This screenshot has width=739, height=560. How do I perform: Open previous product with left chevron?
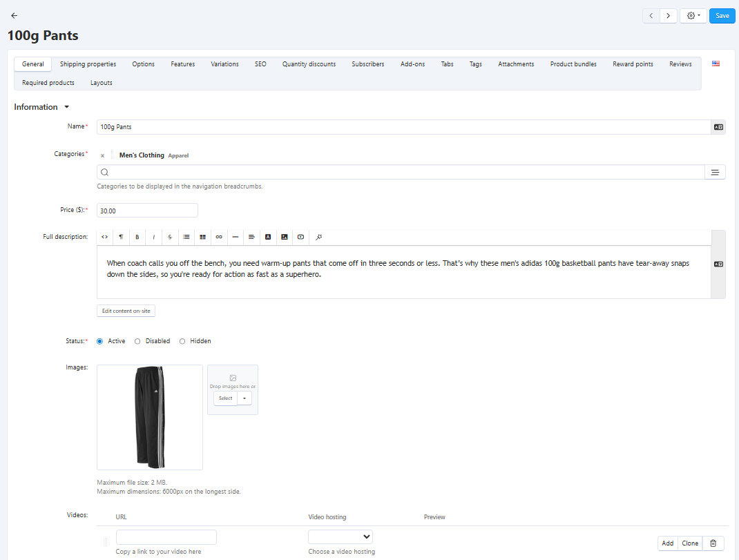[651, 16]
